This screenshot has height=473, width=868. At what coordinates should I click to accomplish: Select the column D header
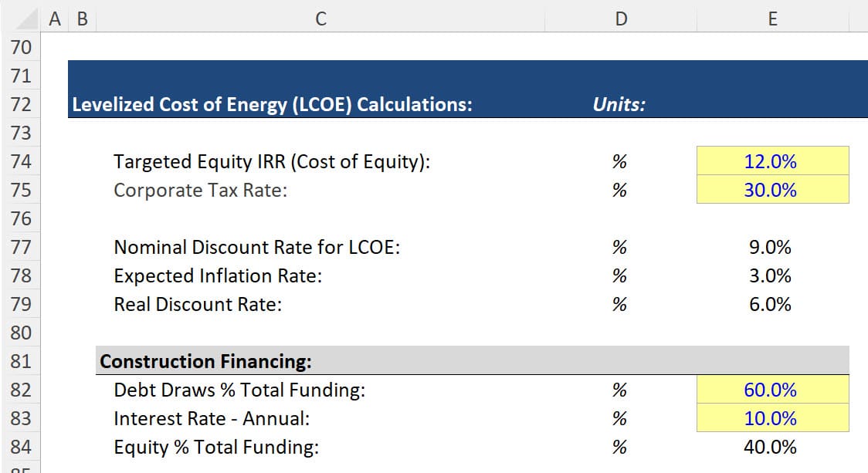[x=620, y=18]
